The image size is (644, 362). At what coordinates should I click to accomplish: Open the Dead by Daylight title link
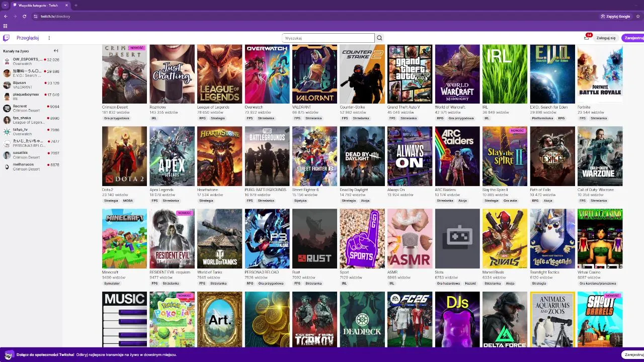tap(354, 190)
